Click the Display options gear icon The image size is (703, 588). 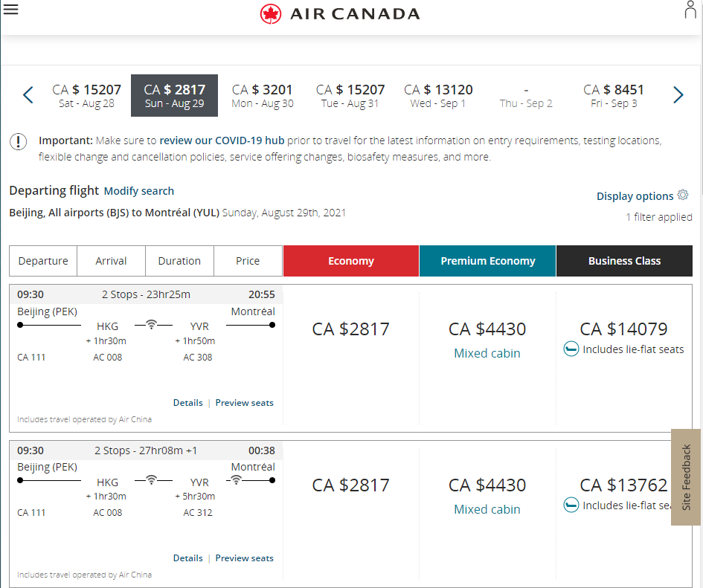(682, 196)
